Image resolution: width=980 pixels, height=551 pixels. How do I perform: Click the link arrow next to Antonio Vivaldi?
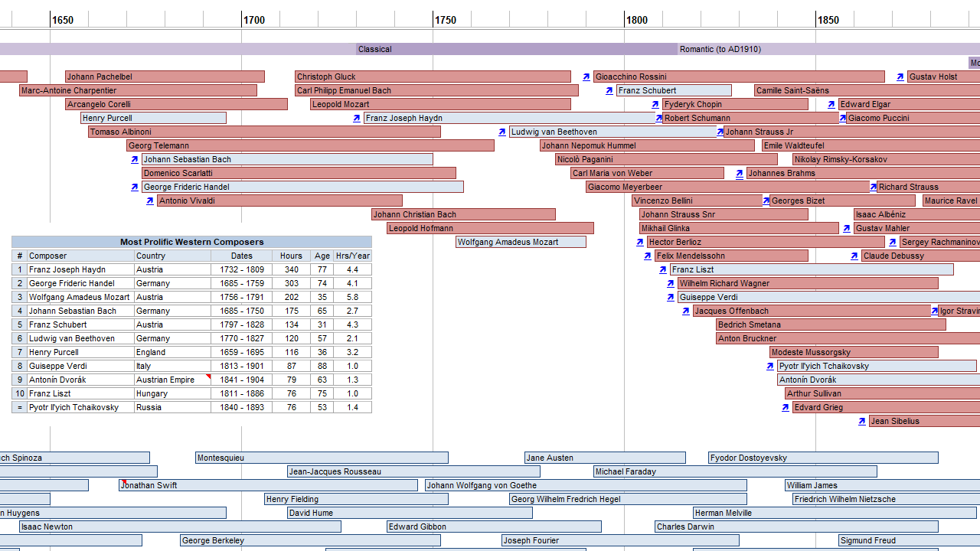pos(150,201)
